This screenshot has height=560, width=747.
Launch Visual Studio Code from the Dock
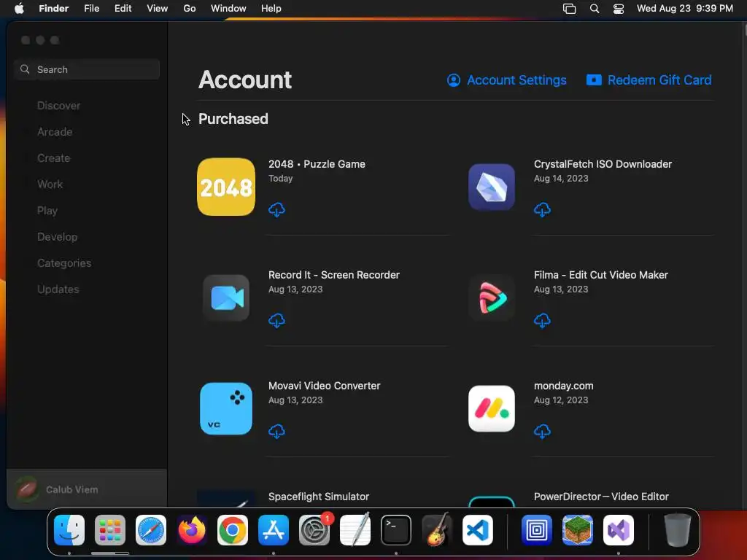point(478,530)
